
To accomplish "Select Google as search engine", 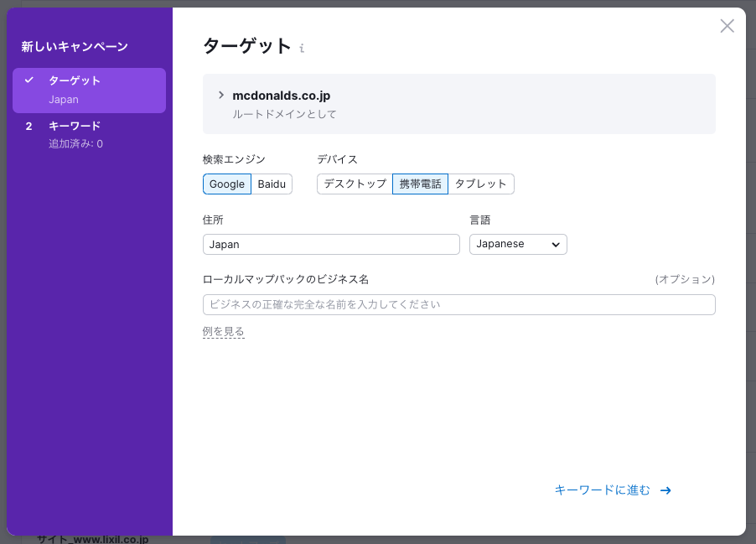I will (x=227, y=184).
